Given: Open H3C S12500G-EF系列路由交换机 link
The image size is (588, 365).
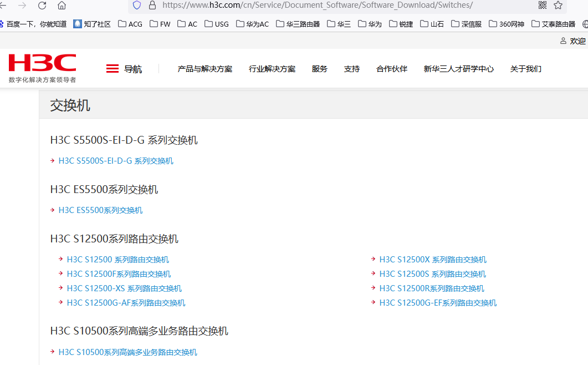Looking at the screenshot, I should (x=438, y=303).
